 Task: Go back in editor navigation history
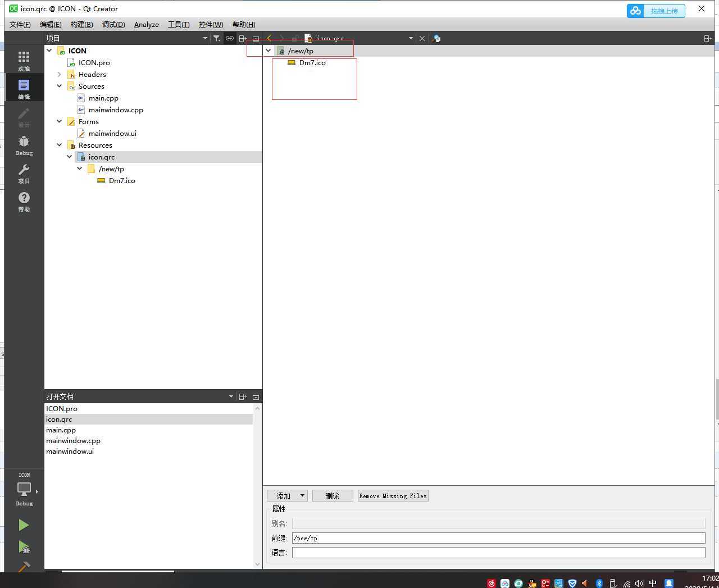pyautogui.click(x=269, y=38)
